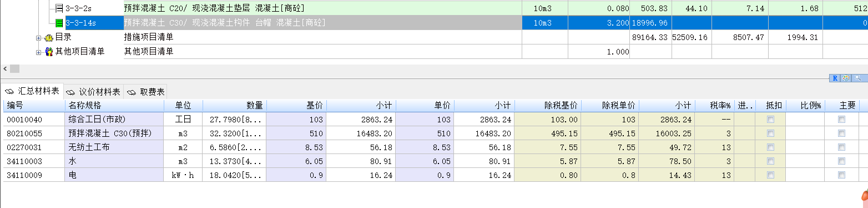The width and height of the screenshot is (868, 208).
Task: Click 除税单价 cell 7.55 of 无纺土工布
Action: tap(610, 147)
